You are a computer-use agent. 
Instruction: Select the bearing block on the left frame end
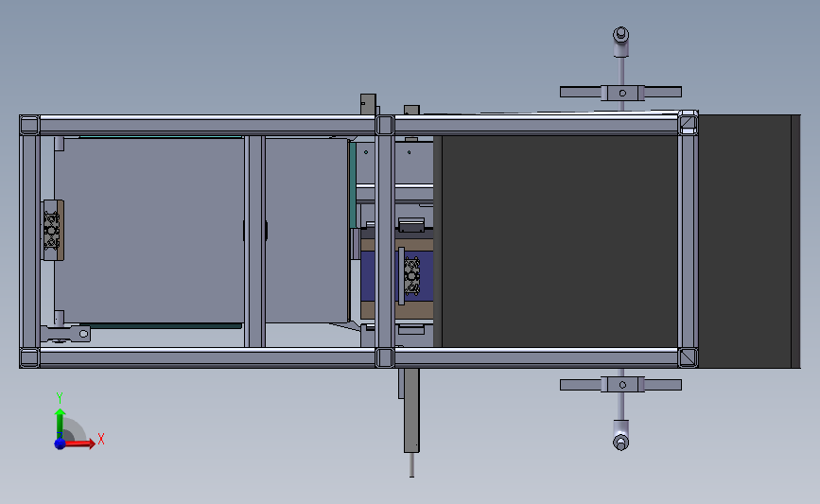(53, 230)
